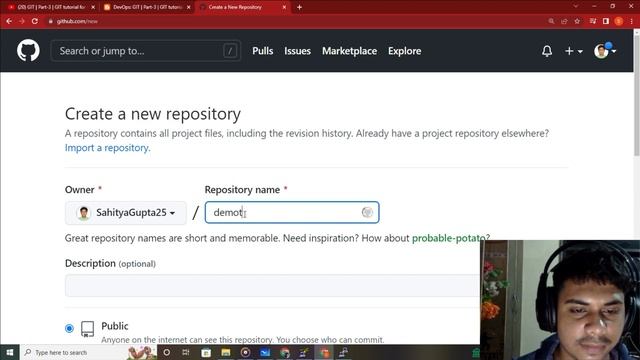The height and width of the screenshot is (360, 640).
Task: Open the reading list media icon
Action: coord(593,21)
